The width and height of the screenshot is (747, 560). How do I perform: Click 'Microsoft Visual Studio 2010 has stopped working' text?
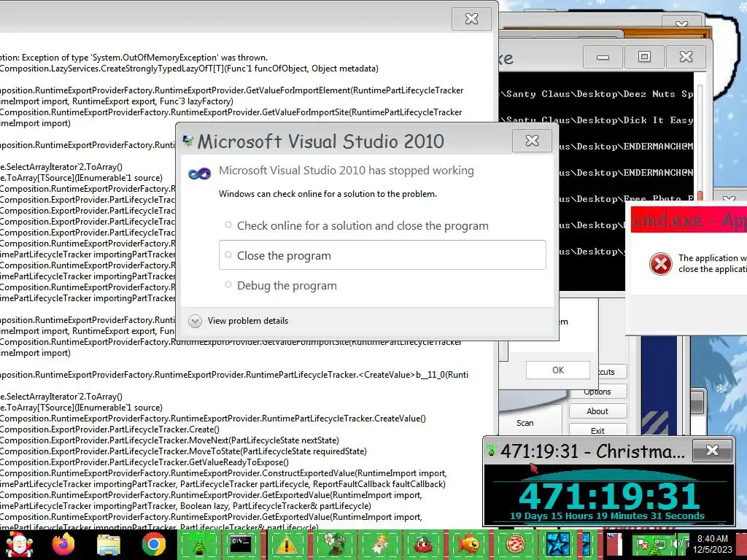tap(347, 171)
